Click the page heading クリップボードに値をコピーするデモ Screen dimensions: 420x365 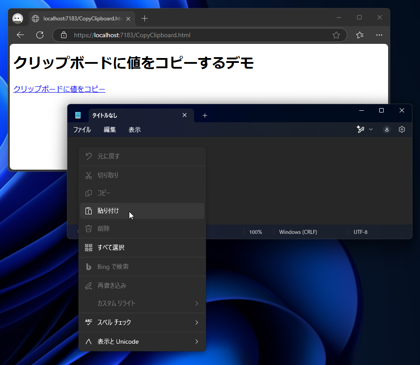coord(134,63)
